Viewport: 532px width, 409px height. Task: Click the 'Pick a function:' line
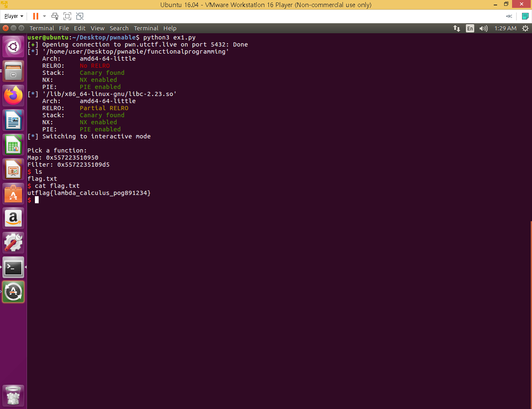click(57, 150)
